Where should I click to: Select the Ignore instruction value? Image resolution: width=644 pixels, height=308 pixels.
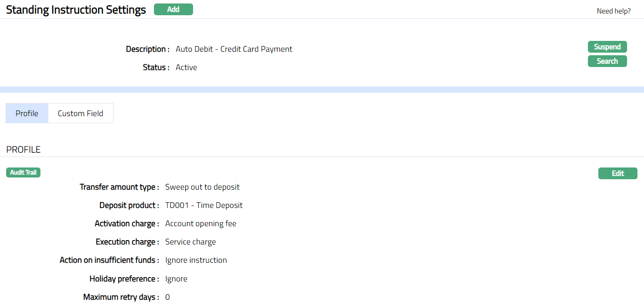196,260
